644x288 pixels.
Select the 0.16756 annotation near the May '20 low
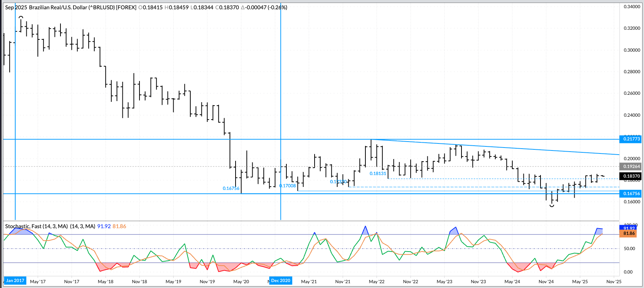pyautogui.click(x=231, y=188)
